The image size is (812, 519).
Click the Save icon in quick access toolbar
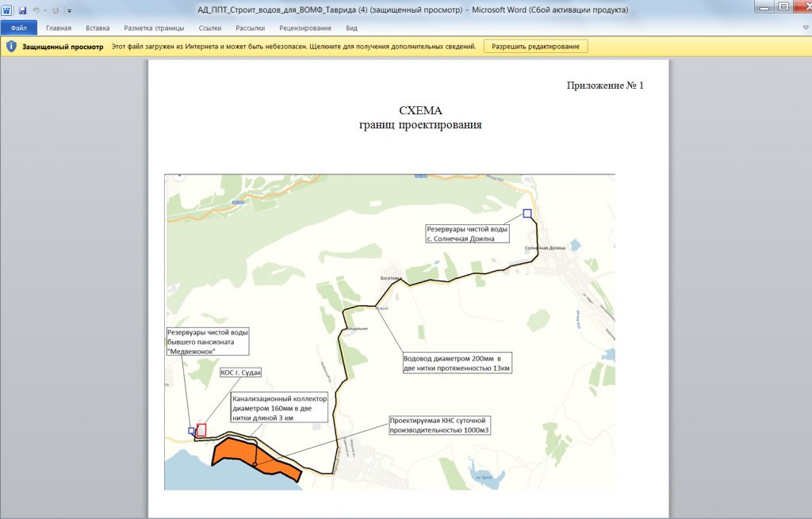[x=22, y=10]
